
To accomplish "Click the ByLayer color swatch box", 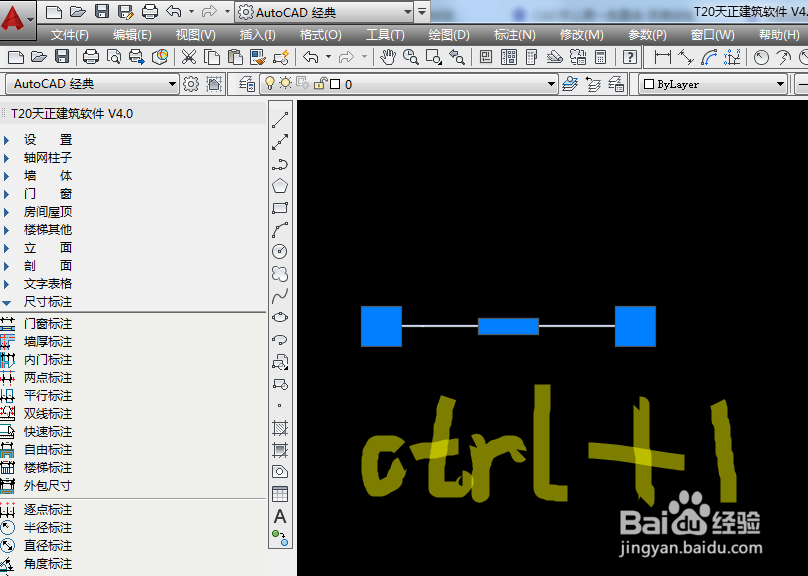I will click(x=649, y=83).
